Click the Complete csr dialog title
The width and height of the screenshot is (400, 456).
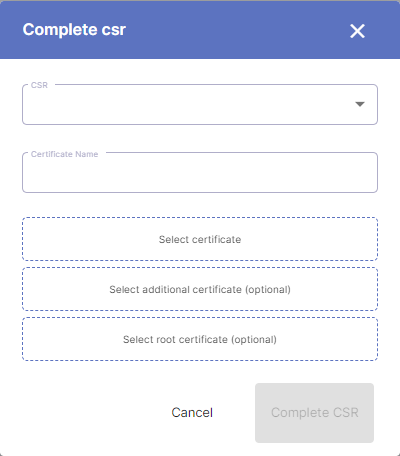coord(74,30)
